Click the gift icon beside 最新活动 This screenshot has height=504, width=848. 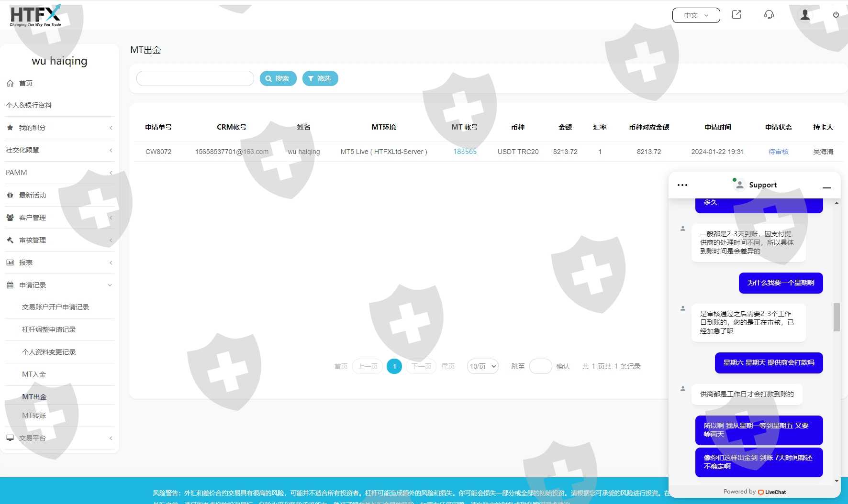pos(10,195)
